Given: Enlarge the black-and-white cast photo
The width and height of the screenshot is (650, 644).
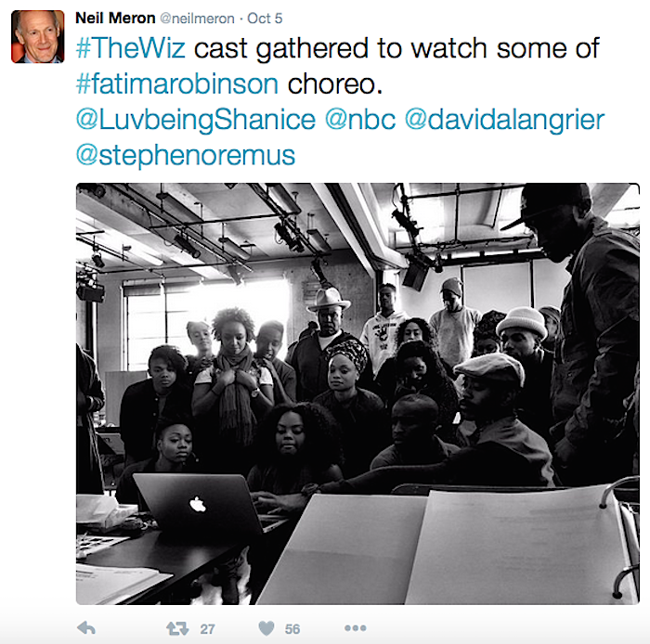Looking at the screenshot, I should [357, 393].
